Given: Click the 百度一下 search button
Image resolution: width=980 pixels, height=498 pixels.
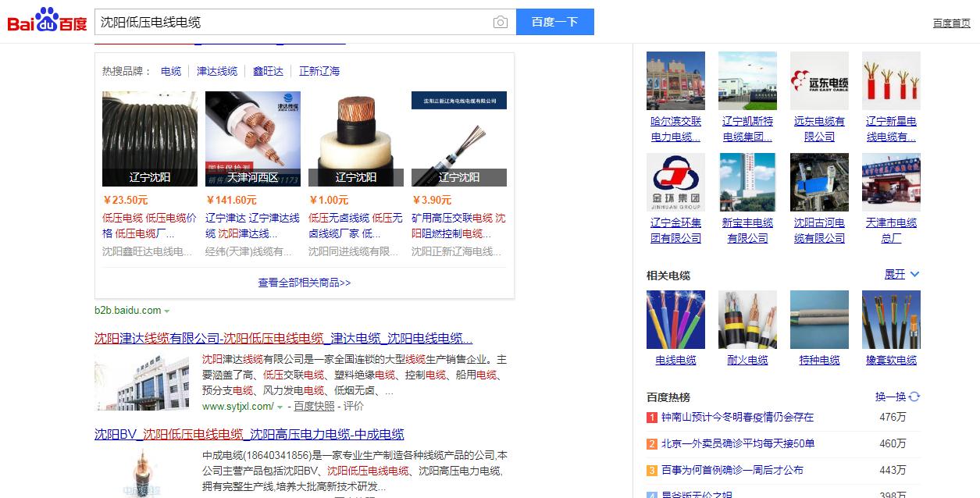Looking at the screenshot, I should click(555, 22).
